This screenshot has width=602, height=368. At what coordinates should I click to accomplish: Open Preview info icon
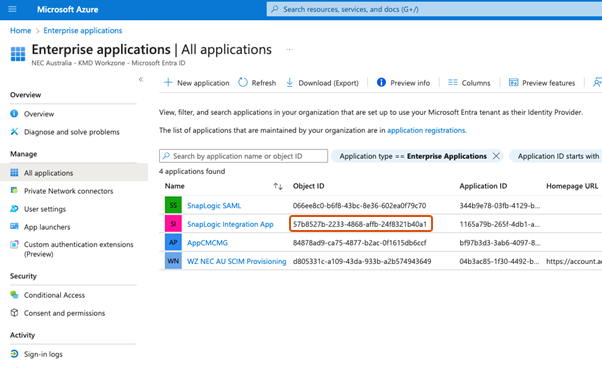(x=381, y=82)
